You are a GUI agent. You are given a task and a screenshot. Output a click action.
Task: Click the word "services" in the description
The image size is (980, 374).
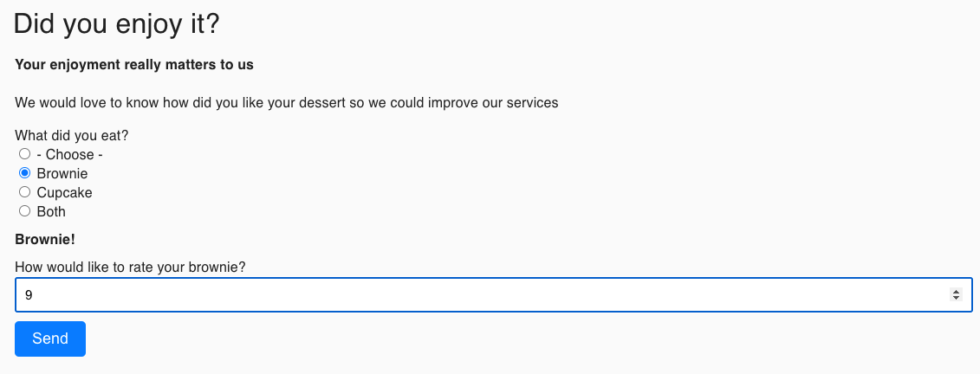529,103
